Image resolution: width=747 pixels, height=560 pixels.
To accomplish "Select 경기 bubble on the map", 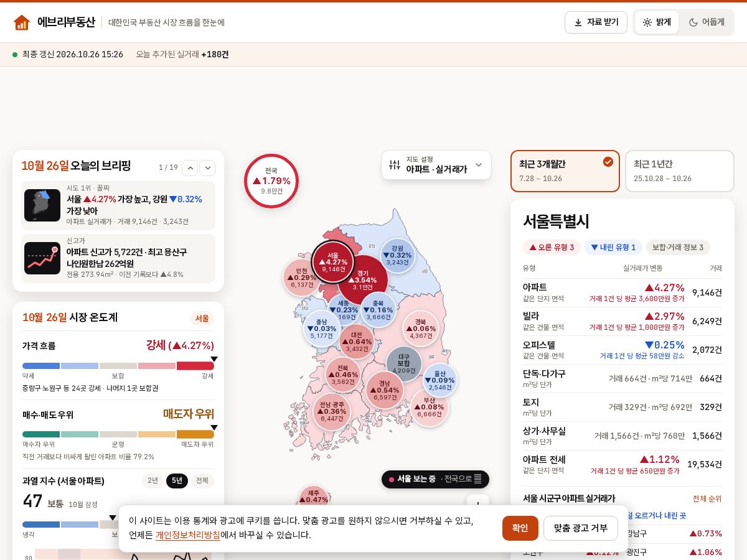I will click(363, 279).
